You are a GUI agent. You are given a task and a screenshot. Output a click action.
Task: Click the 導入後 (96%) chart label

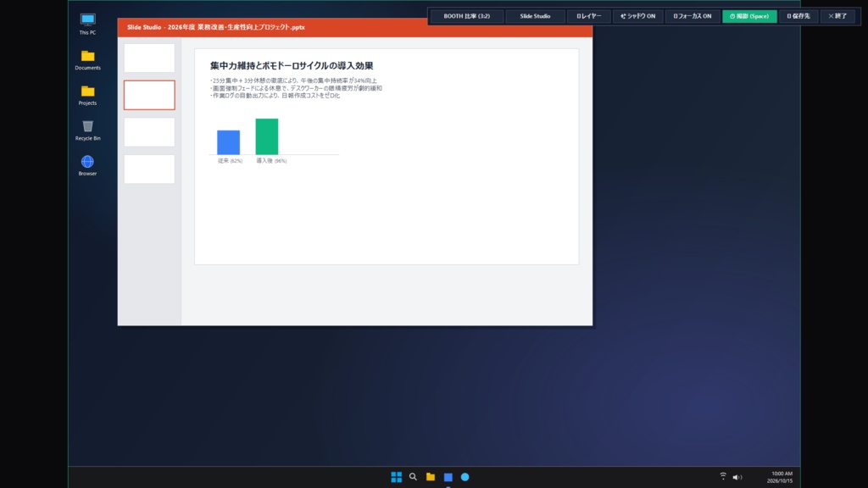pyautogui.click(x=271, y=161)
